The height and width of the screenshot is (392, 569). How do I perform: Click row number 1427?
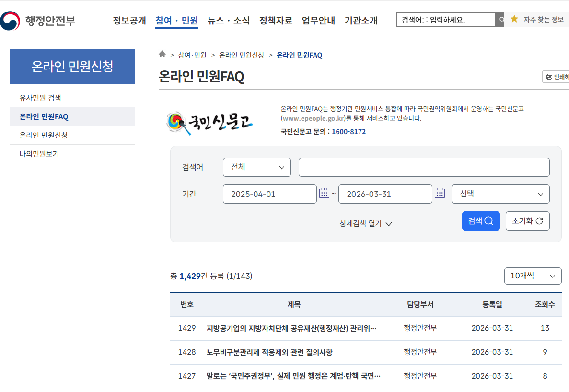187,376
